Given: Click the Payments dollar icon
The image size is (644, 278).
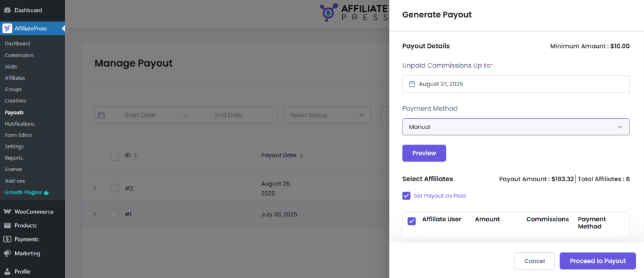Looking at the screenshot, I should [7, 240].
